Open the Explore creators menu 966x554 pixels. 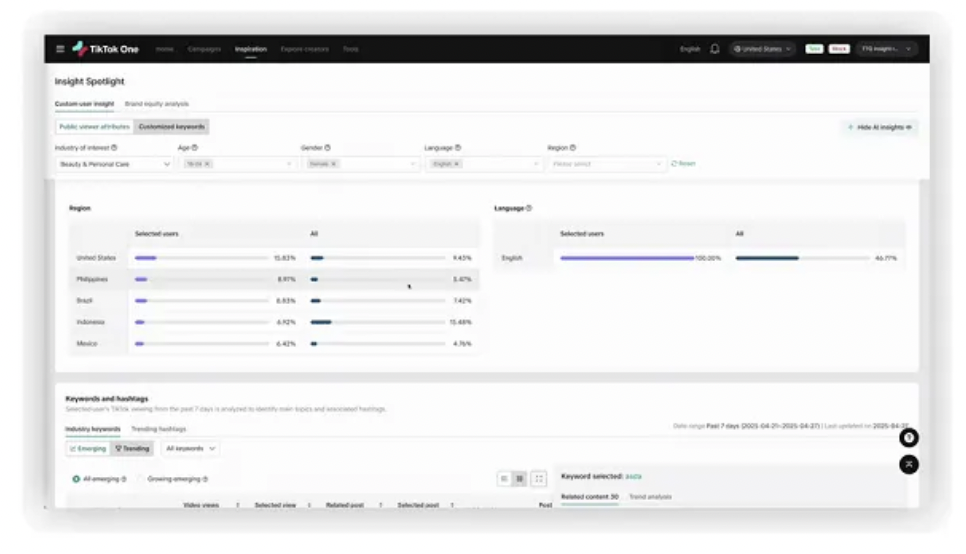click(x=304, y=49)
